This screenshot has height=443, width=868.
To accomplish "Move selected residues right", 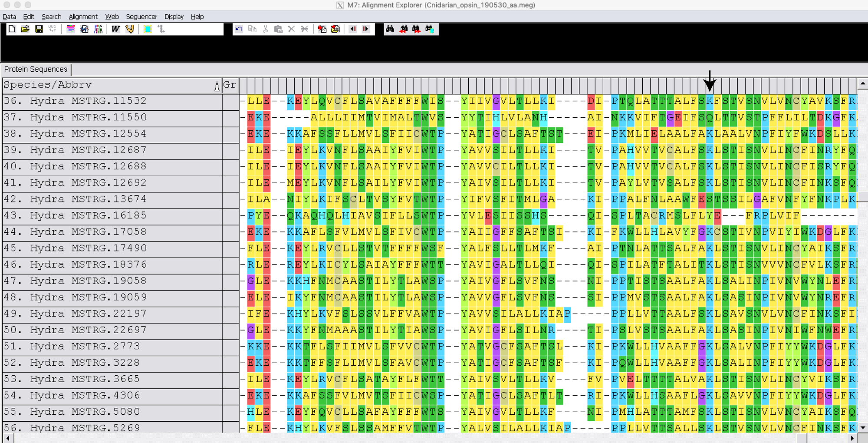I will tap(366, 29).
